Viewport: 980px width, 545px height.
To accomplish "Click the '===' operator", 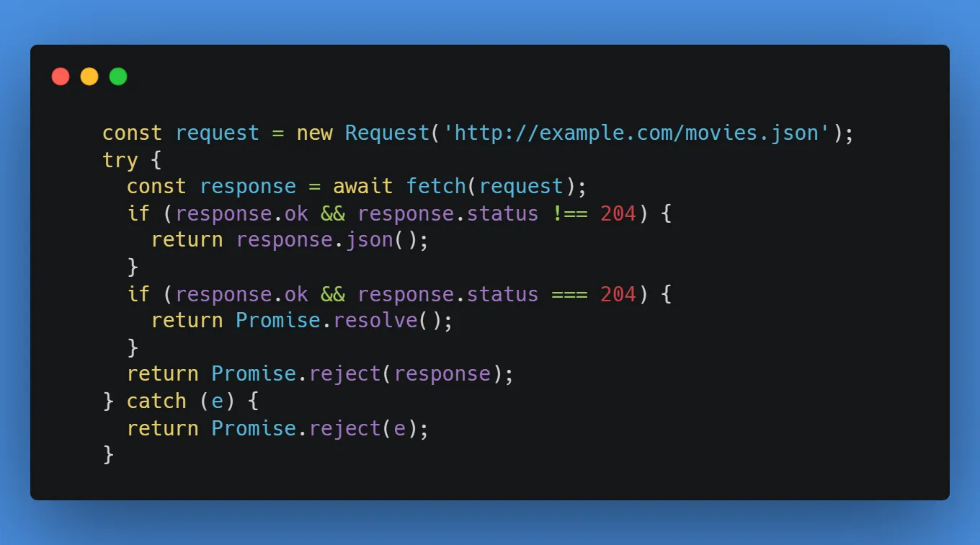I will (x=570, y=295).
